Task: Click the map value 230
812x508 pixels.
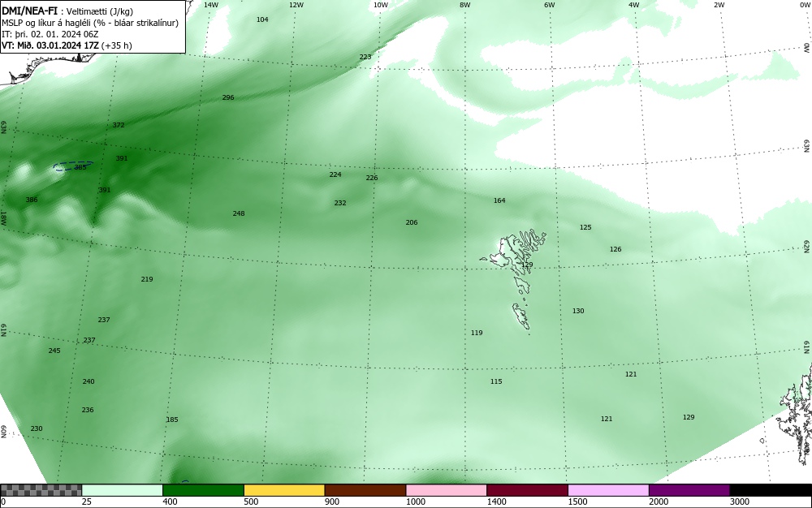Action: tap(37, 428)
